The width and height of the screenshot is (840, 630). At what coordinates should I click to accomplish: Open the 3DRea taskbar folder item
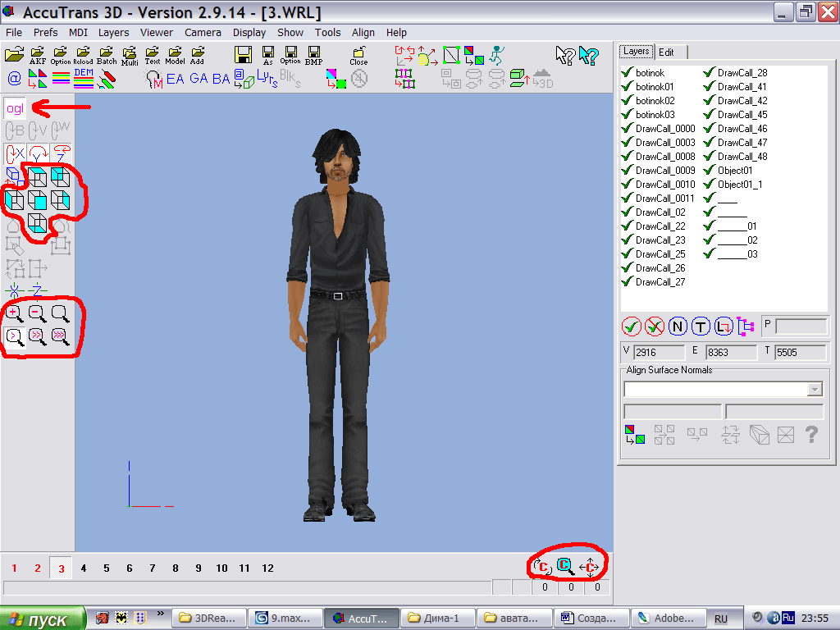coord(210,619)
